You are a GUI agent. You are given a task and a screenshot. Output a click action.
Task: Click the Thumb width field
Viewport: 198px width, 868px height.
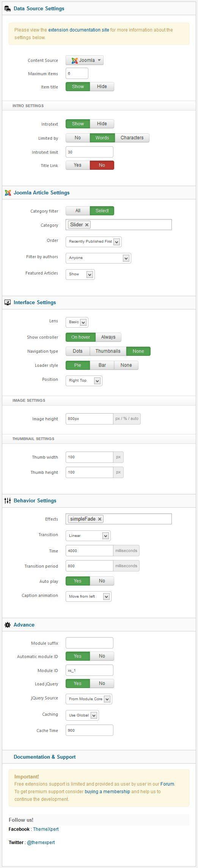(x=90, y=457)
